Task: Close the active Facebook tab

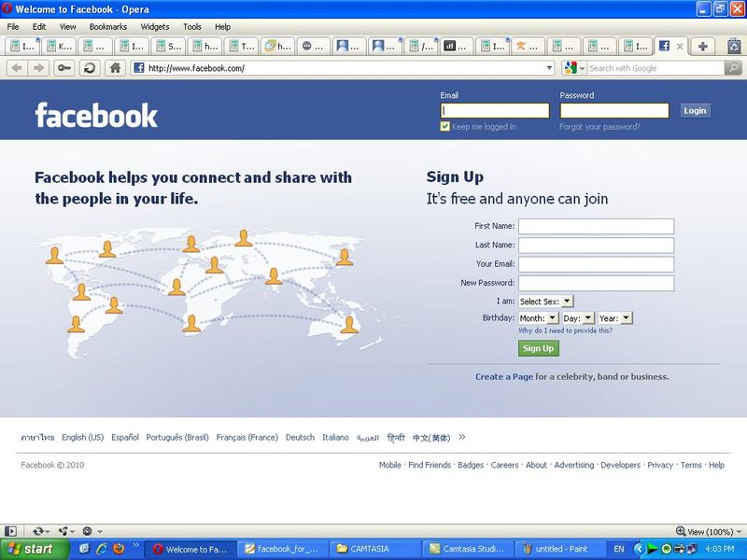Action: 680,46
